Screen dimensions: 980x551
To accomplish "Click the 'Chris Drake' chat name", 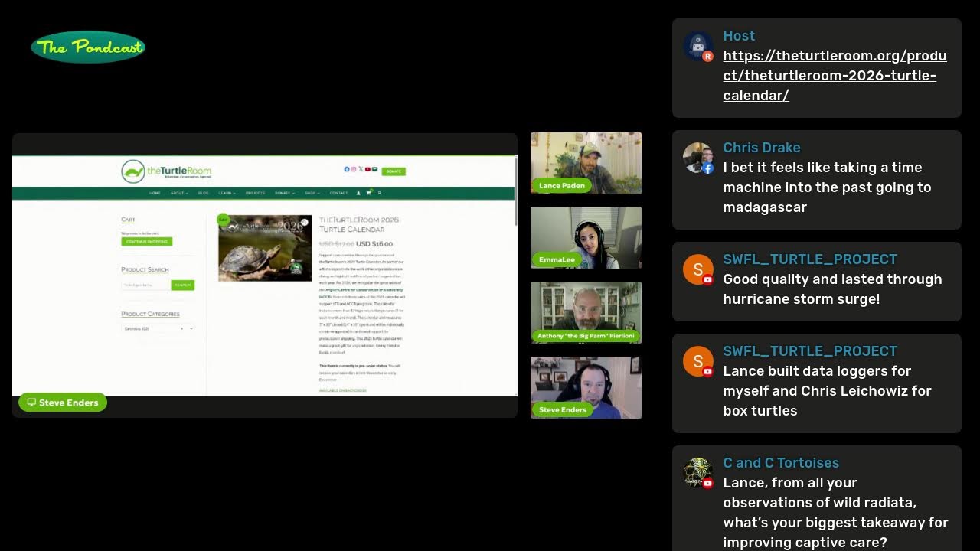I will 762,148.
